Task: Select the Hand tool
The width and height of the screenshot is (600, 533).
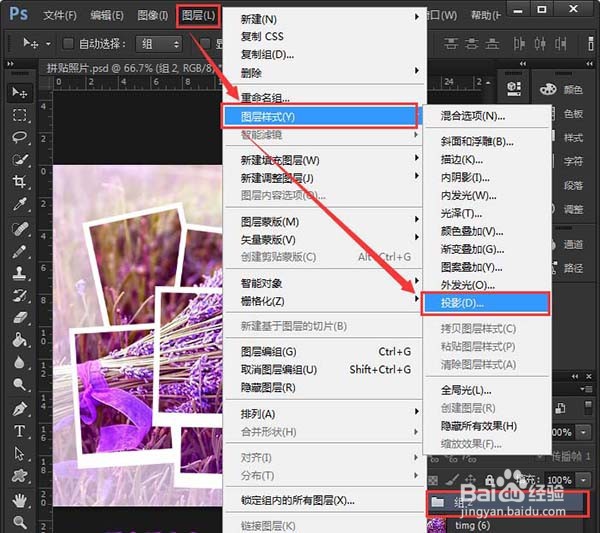Action: (x=19, y=500)
